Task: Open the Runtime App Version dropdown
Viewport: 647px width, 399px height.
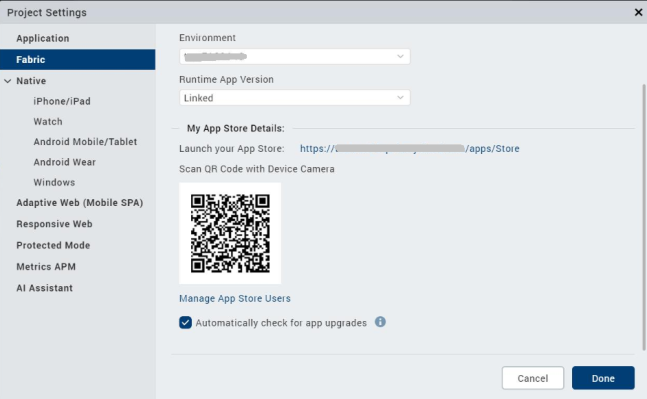Action: pyautogui.click(x=295, y=98)
